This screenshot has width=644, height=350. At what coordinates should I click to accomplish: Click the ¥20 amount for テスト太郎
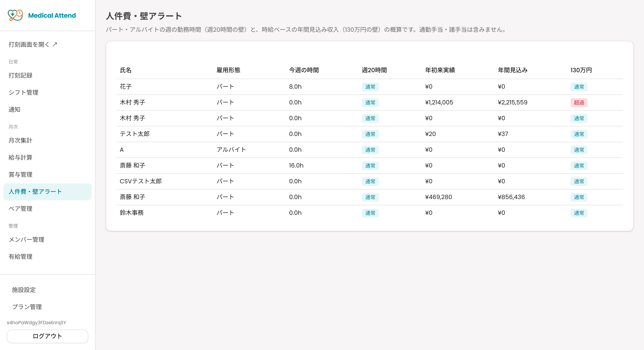pos(430,134)
